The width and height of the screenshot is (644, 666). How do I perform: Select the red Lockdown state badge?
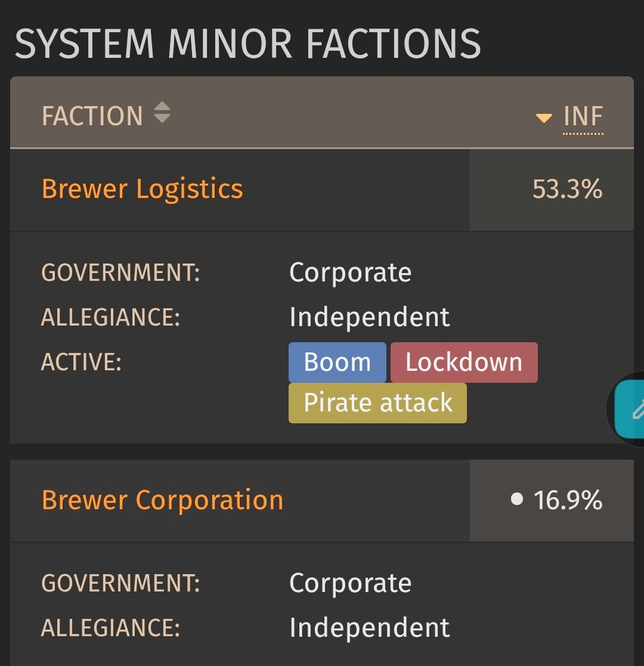point(464,363)
